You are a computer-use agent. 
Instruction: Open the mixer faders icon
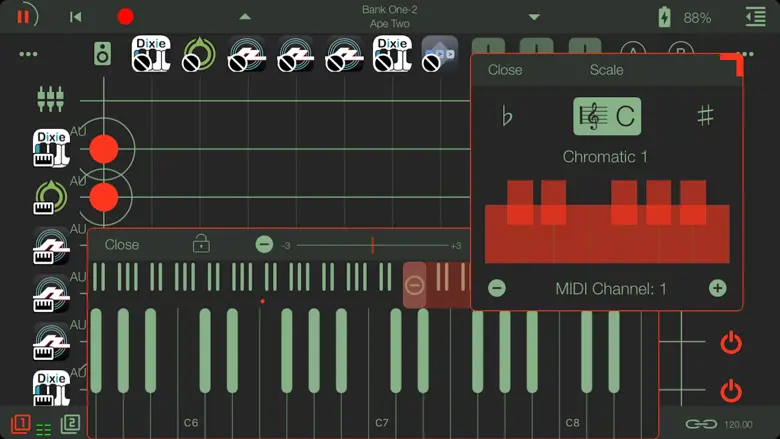click(x=50, y=99)
